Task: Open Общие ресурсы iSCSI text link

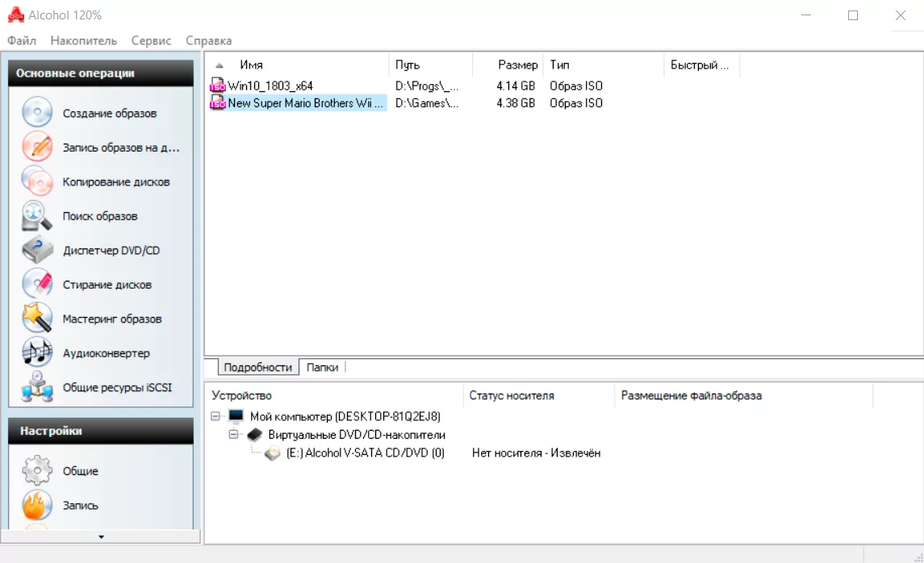Action: coord(117,387)
